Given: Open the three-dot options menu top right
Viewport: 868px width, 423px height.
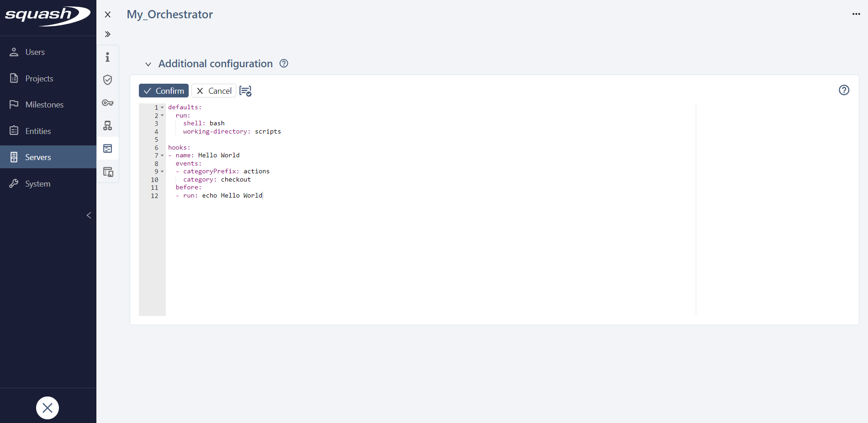Looking at the screenshot, I should [x=855, y=14].
